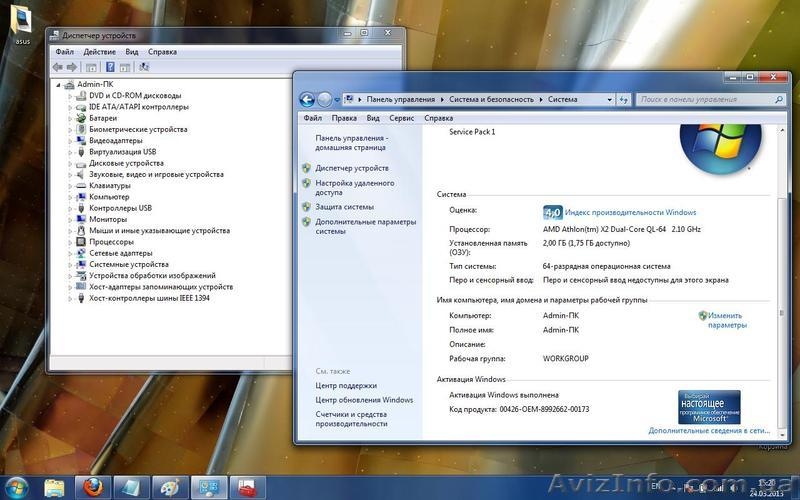
Task: Open the Сервис menu in System window
Action: click(402, 118)
